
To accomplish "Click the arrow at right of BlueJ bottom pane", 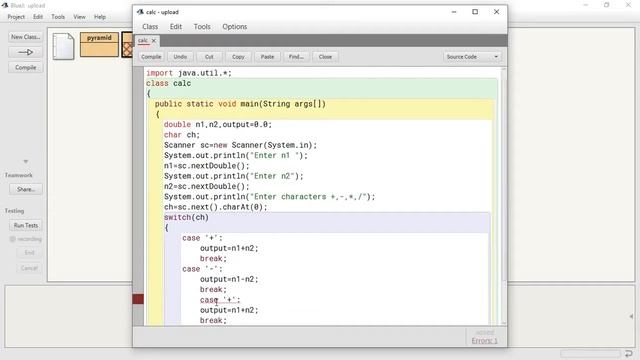I will 631,316.
